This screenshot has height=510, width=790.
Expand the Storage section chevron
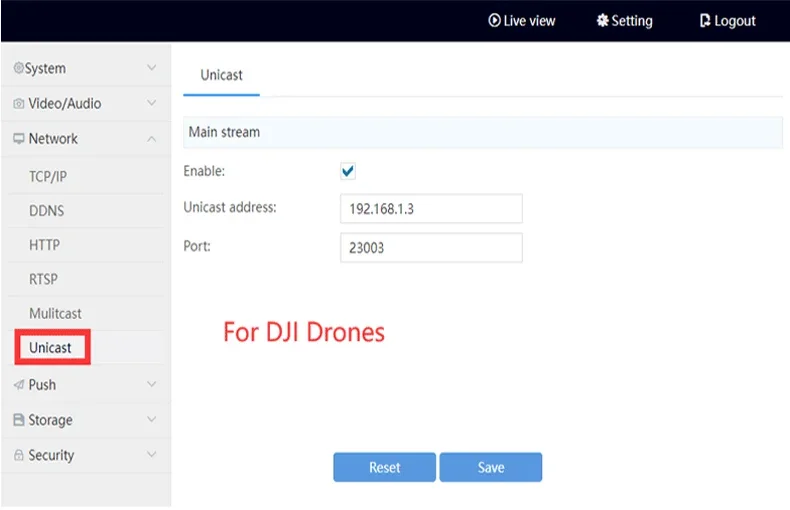point(151,419)
